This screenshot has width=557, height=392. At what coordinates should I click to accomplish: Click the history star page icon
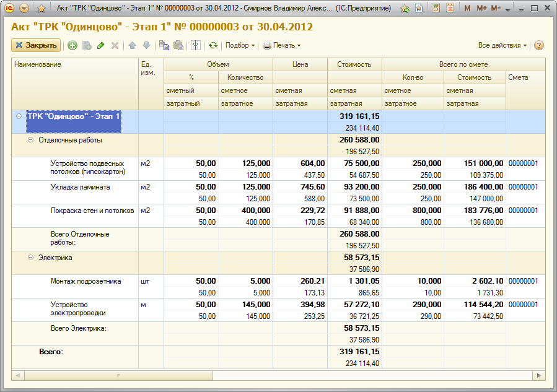tap(419, 8)
